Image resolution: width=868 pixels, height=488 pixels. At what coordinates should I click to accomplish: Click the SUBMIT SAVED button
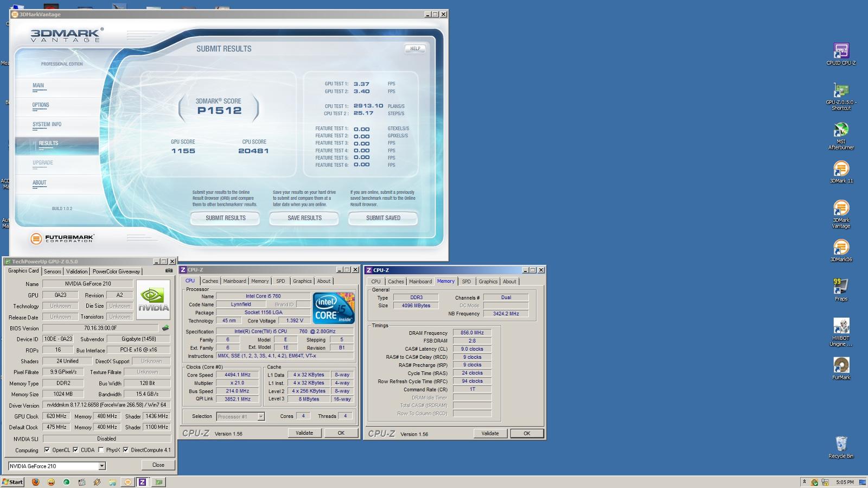(383, 218)
